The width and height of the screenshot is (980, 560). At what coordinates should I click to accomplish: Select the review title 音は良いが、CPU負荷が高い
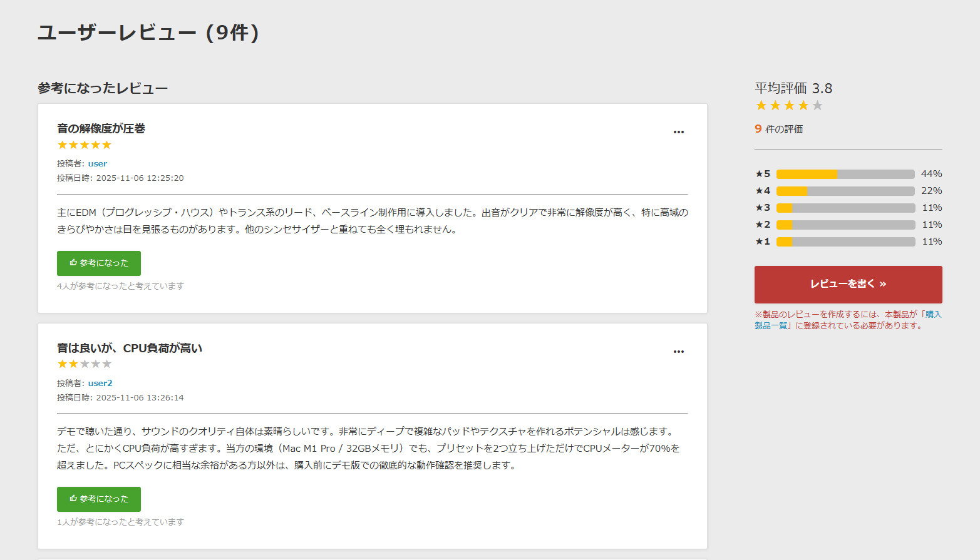point(130,348)
